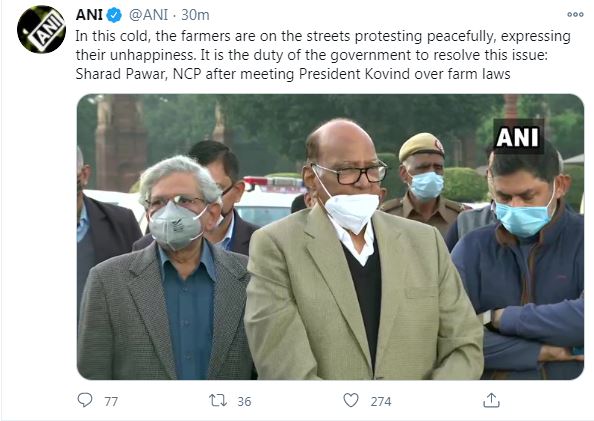The image size is (594, 421).
Task: Like the tweet with the heart icon
Action: [x=351, y=400]
